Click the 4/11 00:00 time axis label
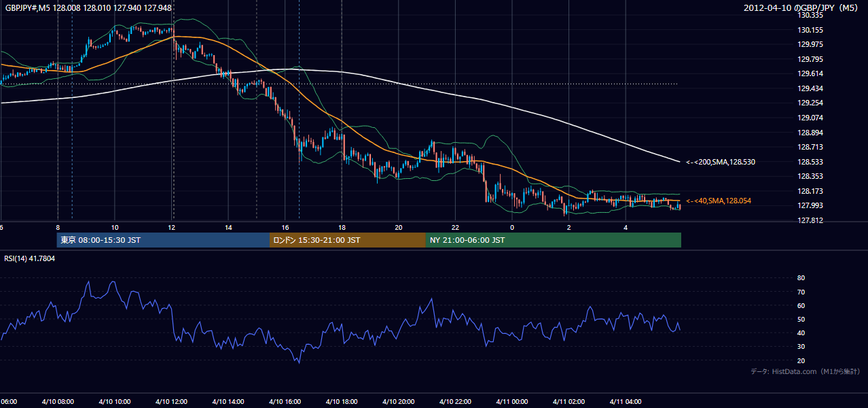This screenshot has width=868, height=408. click(511, 402)
